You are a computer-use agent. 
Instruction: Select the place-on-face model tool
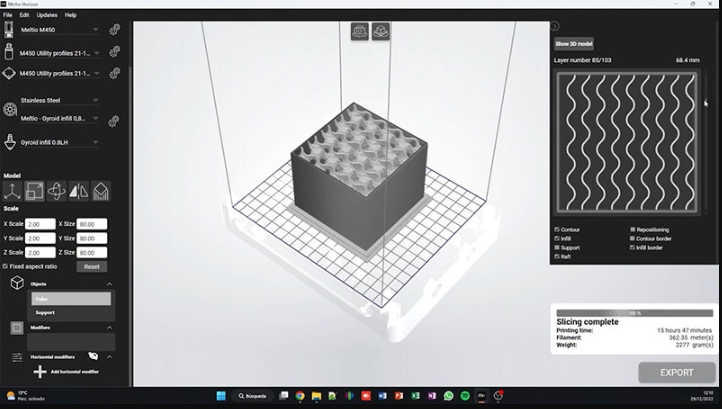[101, 191]
